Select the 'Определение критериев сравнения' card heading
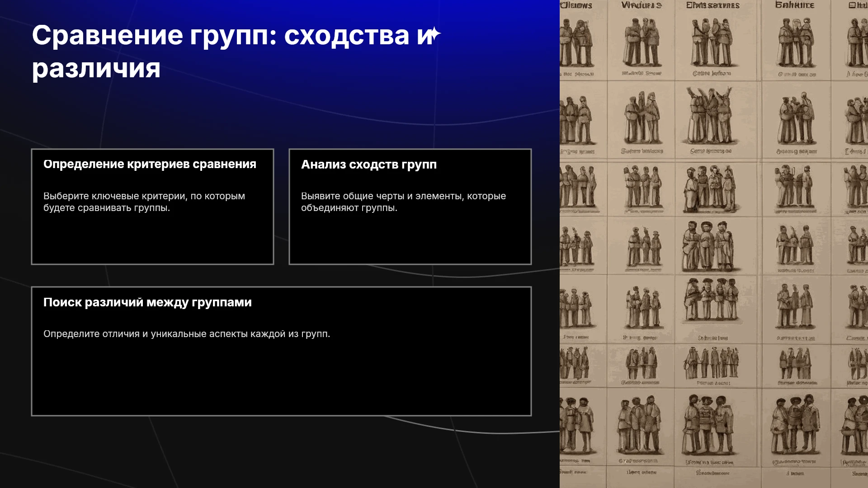Image resolution: width=868 pixels, height=488 pixels. tap(150, 164)
